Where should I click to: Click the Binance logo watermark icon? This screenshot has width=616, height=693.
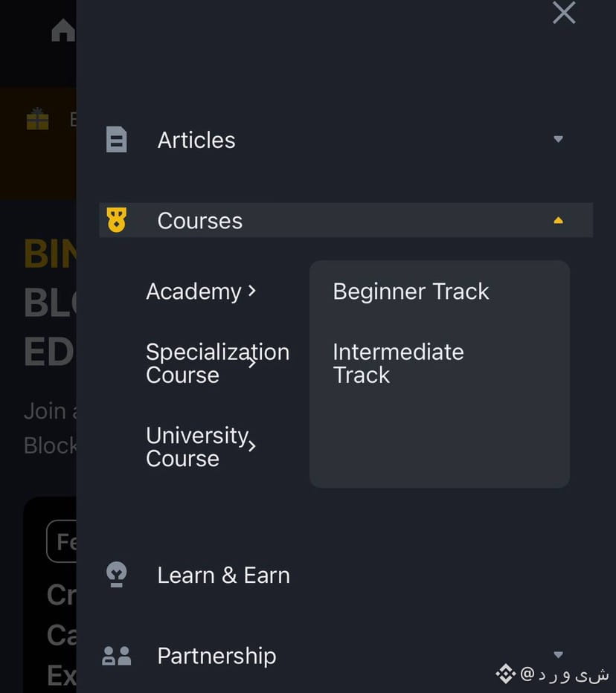506,674
